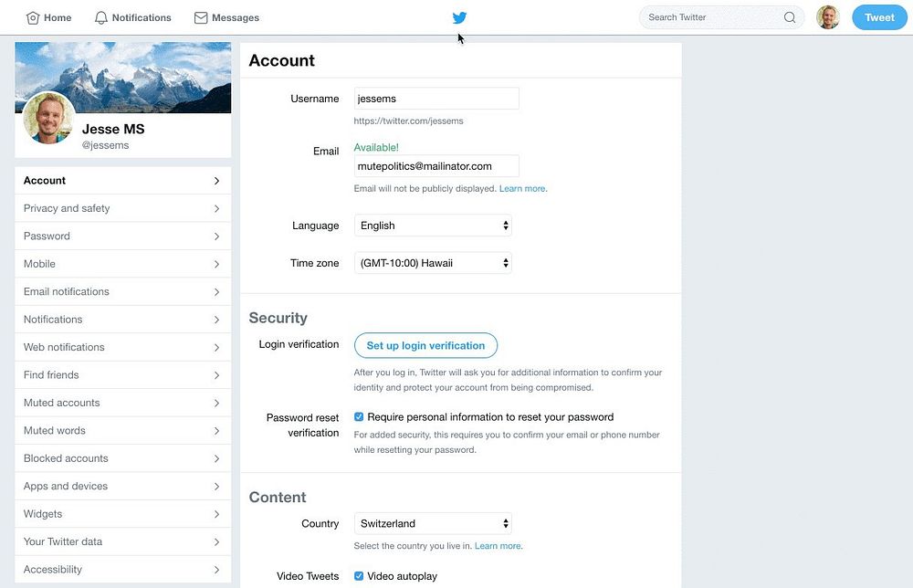Screen dimensions: 913x588
Task: Click the search magnifier icon
Action: [x=790, y=17]
